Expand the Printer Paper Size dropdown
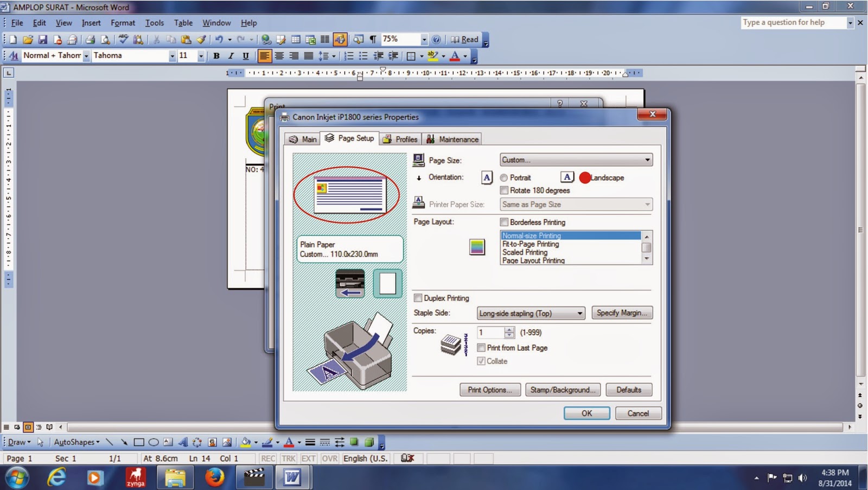The width and height of the screenshot is (868, 490). [x=576, y=205]
